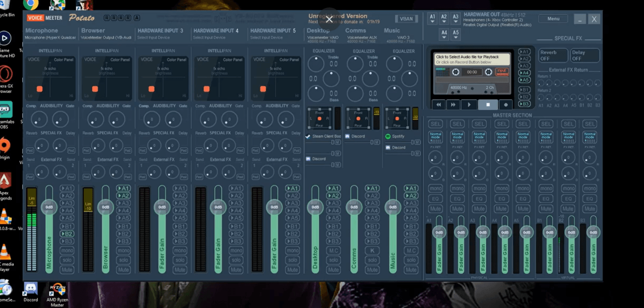Click the Desktop strip Front/Rear panner
Viewport: 644px width, 308px height.
point(320,118)
